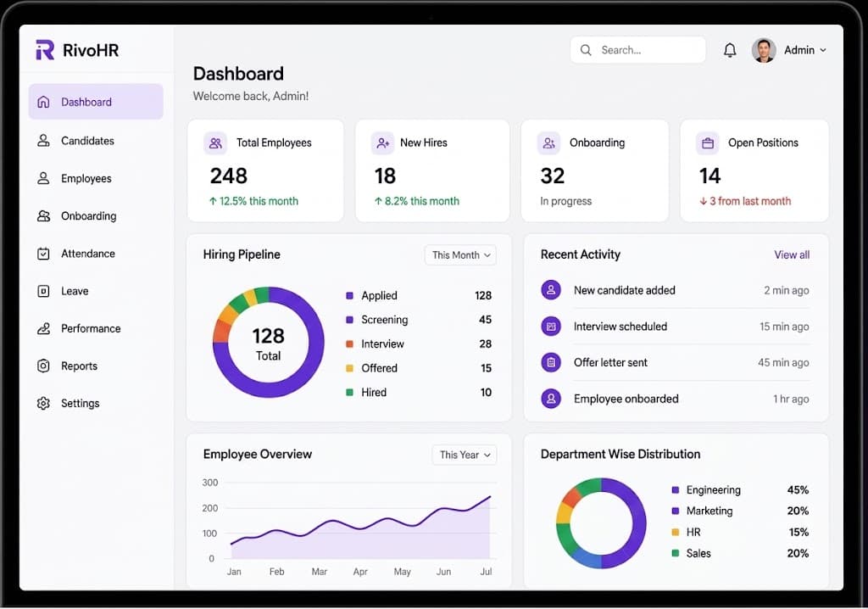Click the Onboarding group icon in sidebar
Screen dimensions: 868x609
click(x=43, y=215)
